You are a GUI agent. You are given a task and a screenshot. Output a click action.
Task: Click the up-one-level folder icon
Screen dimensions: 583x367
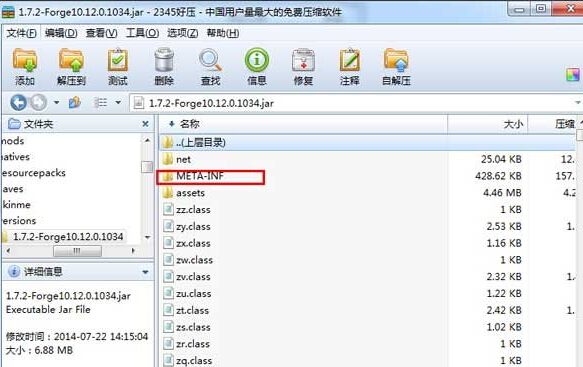tap(75, 102)
